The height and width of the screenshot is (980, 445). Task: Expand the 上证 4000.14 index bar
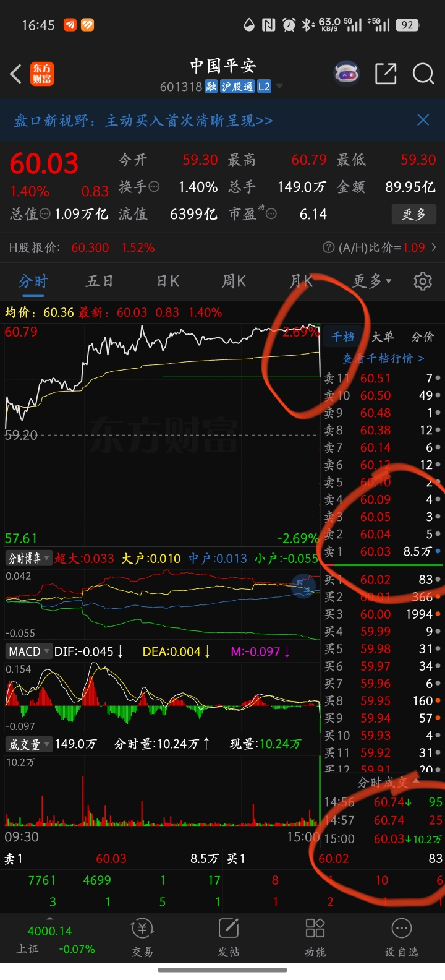(49, 936)
